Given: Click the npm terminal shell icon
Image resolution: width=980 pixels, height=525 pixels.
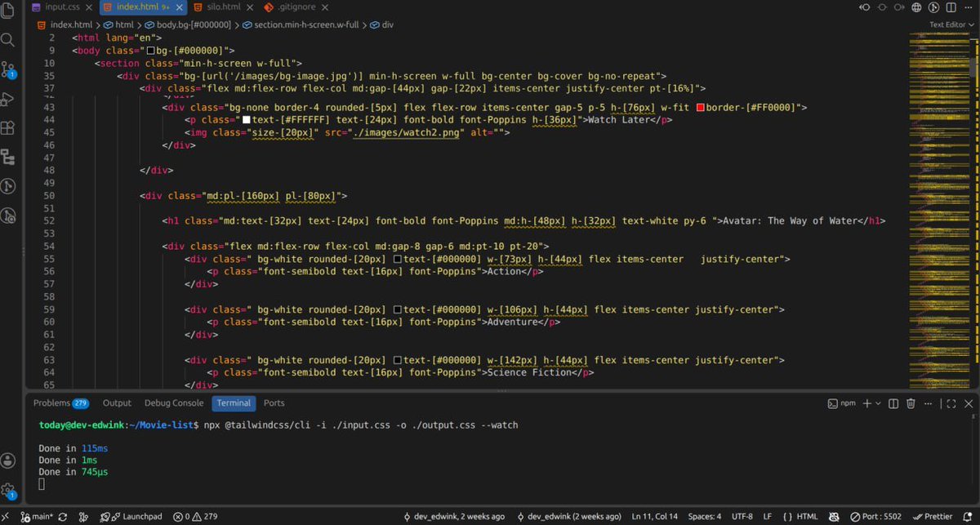Looking at the screenshot, I should (x=833, y=403).
